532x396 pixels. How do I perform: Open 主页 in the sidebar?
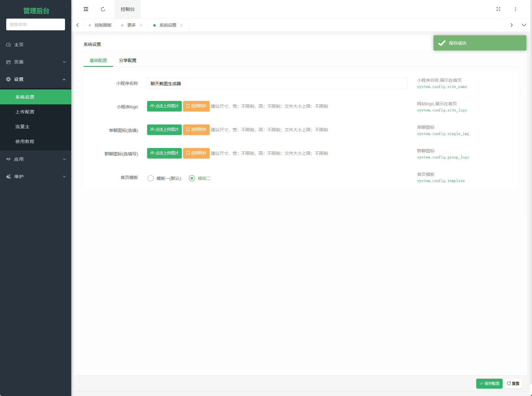click(36, 45)
